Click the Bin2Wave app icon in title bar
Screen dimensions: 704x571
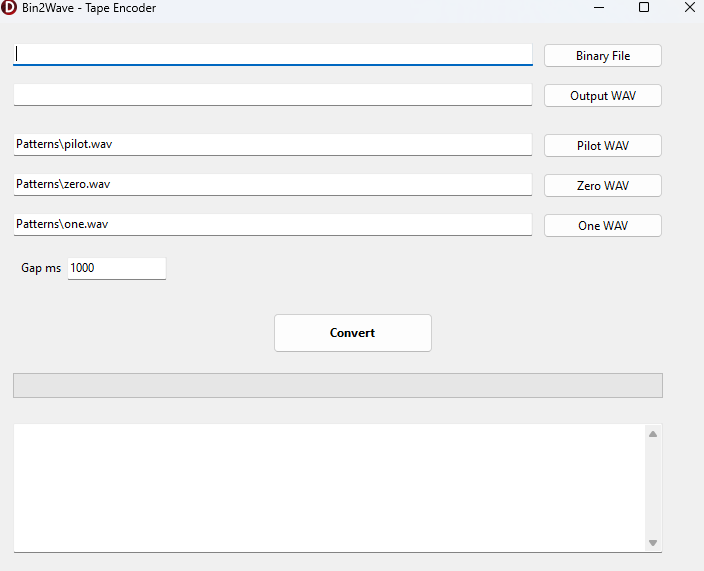[x=9, y=8]
